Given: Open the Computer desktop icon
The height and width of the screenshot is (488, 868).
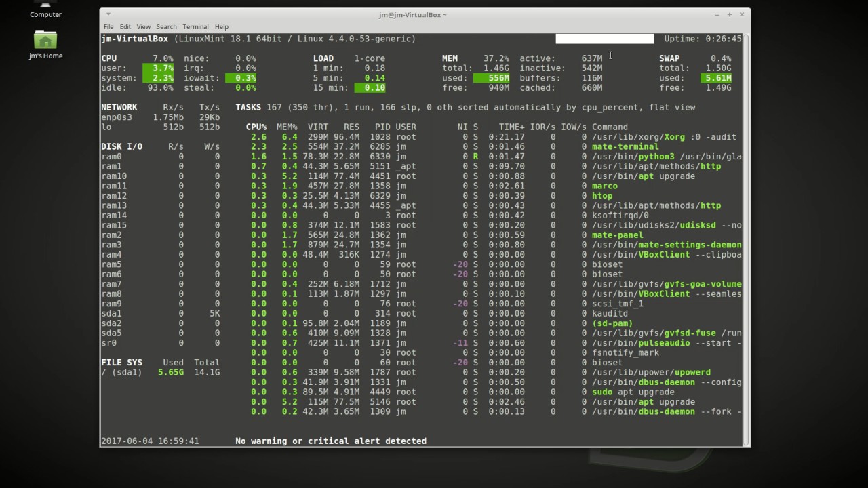Looking at the screenshot, I should [45, 9].
